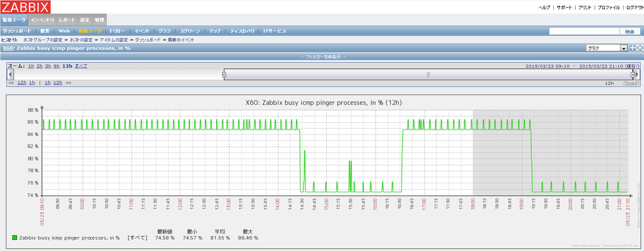Add graph to favorites with plus icon
Screen dimensions: 644x251
pyautogui.click(x=632, y=48)
